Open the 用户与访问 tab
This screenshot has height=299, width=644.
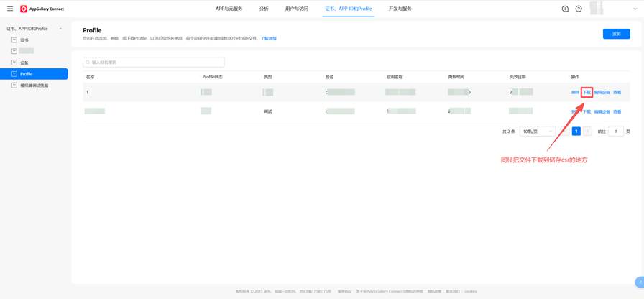click(x=296, y=9)
